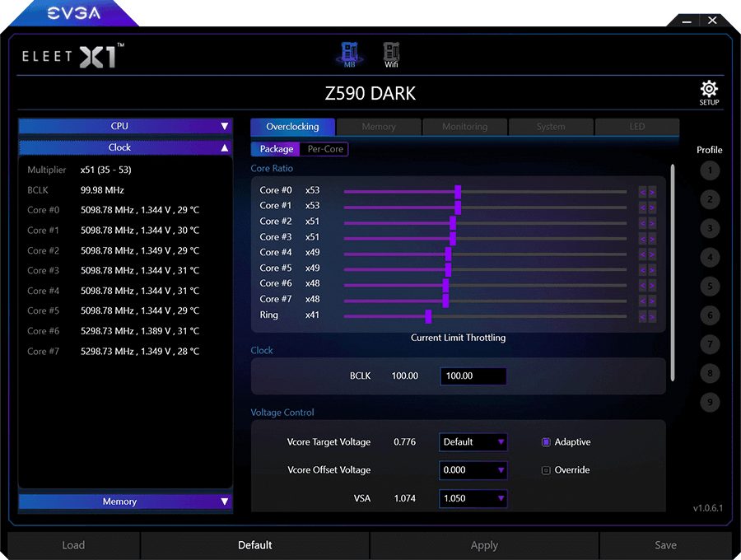This screenshot has width=741, height=560.
Task: Collapse the Clock section in the CPU panel
Action: (224, 147)
